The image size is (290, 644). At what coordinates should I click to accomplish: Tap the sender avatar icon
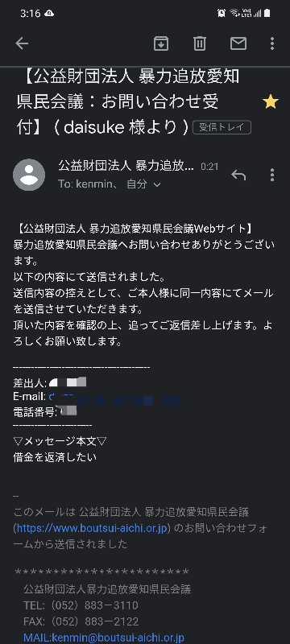[29, 175]
